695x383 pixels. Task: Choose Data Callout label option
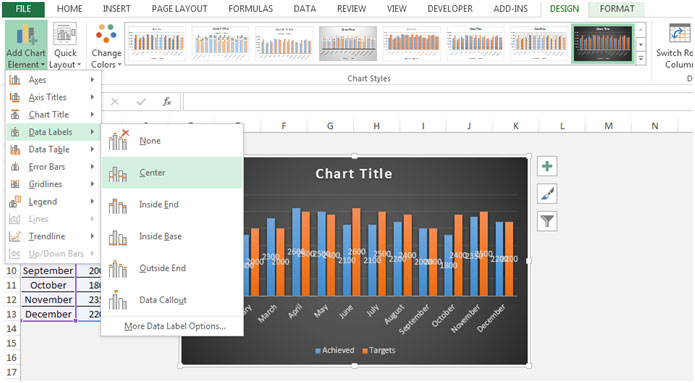click(172, 300)
